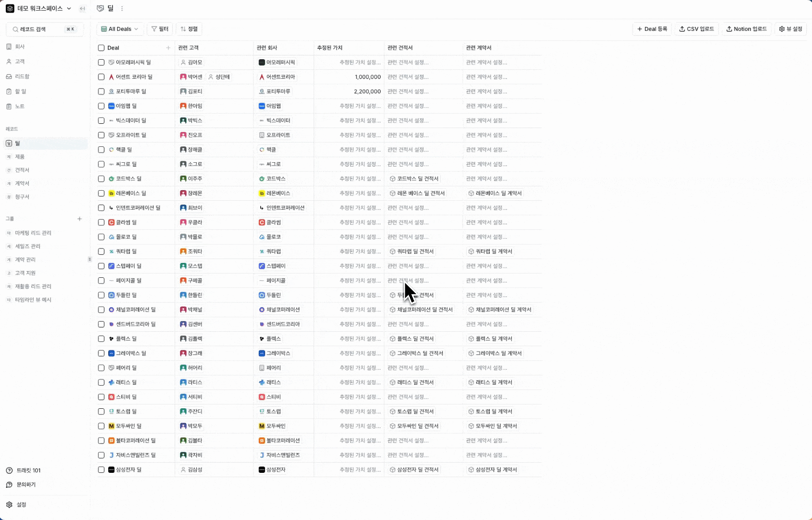Click the three-dot menu next to 딜 title
The height and width of the screenshot is (520, 812).
pos(122,9)
